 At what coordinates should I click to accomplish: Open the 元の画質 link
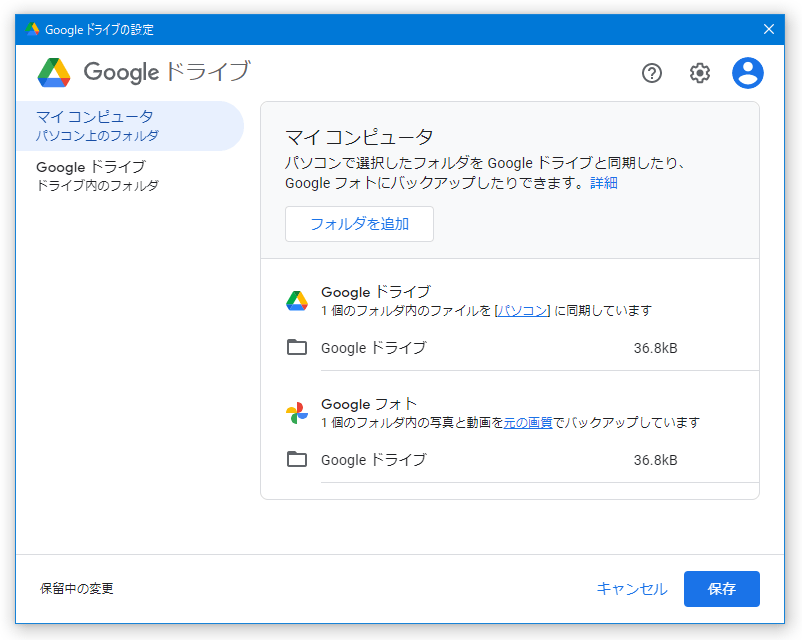(528, 423)
